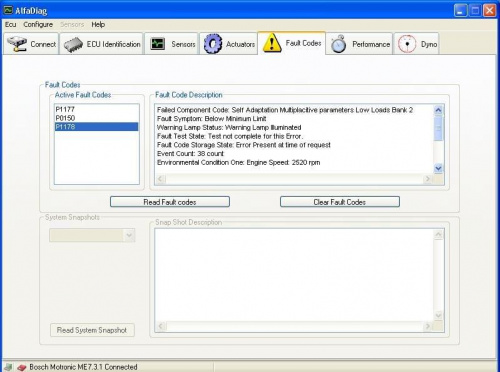This screenshot has width=500, height=372.
Task: Click the Fault Codes yellow warning triangle icon
Action: (x=272, y=43)
